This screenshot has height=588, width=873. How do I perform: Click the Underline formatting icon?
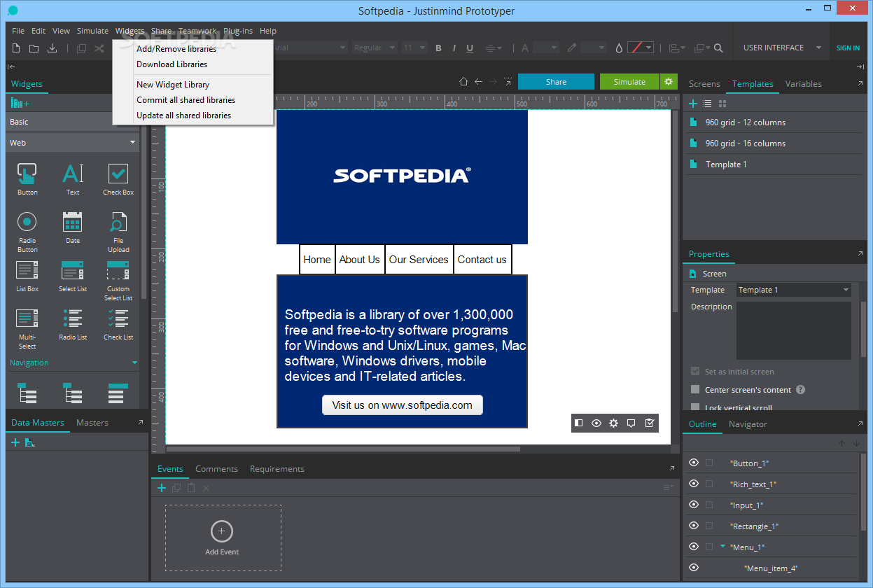pos(470,48)
